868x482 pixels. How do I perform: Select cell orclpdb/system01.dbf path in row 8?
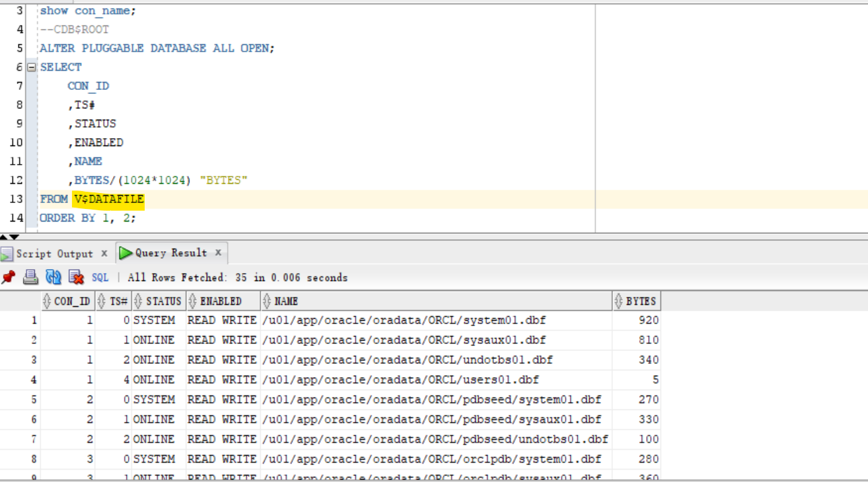pyautogui.click(x=436, y=459)
